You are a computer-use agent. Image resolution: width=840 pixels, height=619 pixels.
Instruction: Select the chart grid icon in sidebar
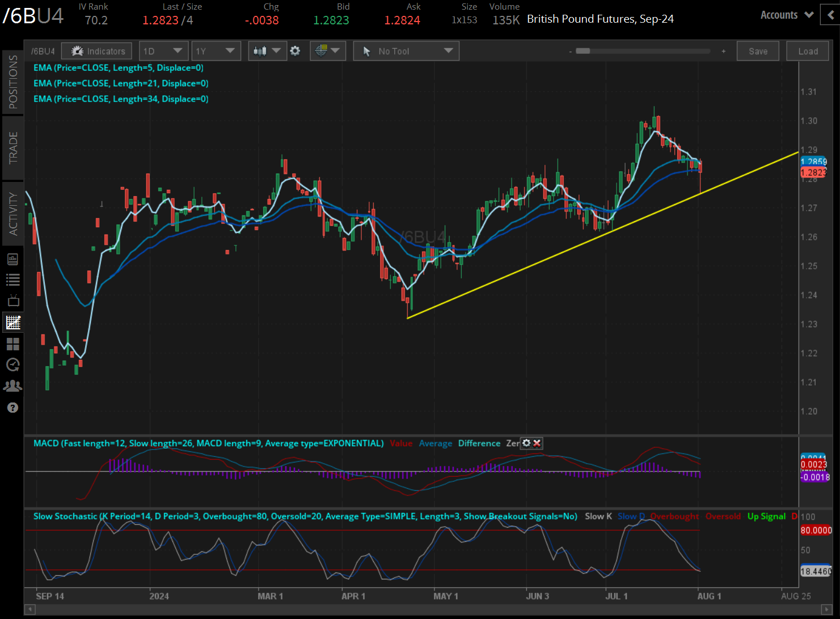[12, 323]
